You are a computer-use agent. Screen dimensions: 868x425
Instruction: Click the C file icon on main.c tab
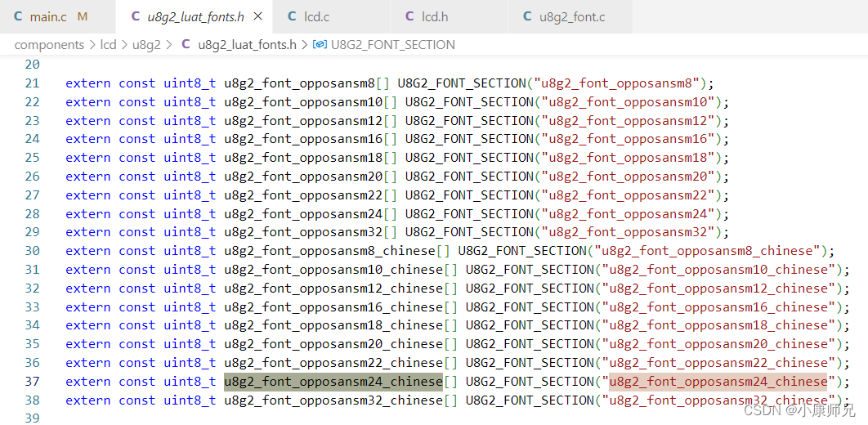pos(18,16)
